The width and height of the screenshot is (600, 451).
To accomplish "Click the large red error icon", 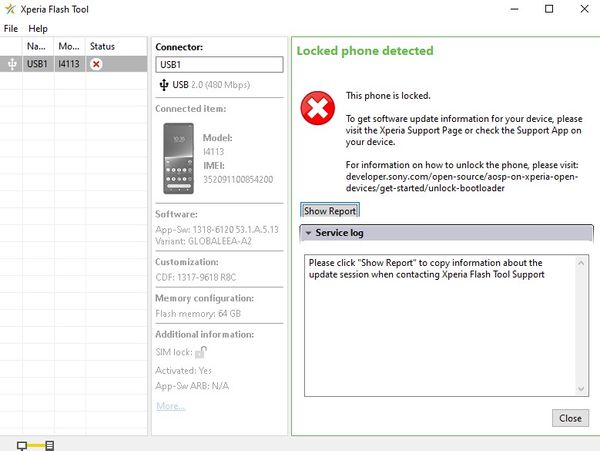I will (x=318, y=108).
